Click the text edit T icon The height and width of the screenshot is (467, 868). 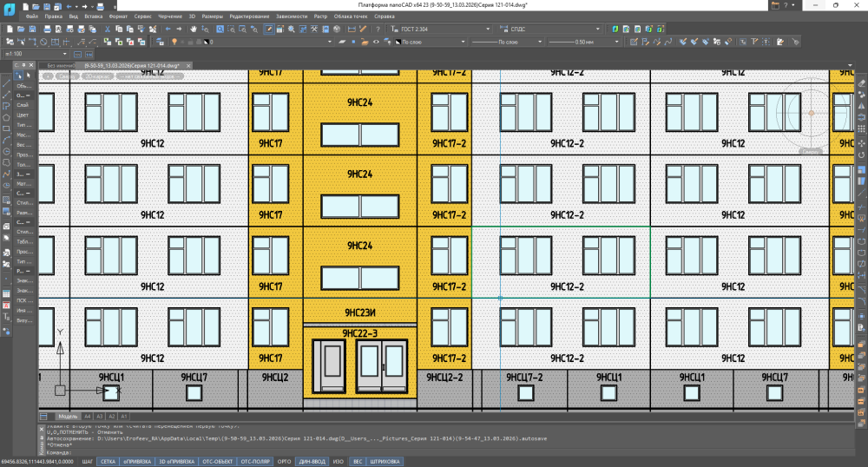[x=754, y=42]
